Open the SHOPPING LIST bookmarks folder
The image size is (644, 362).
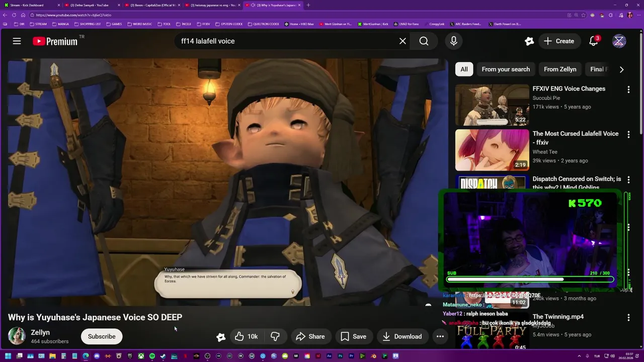click(88, 24)
